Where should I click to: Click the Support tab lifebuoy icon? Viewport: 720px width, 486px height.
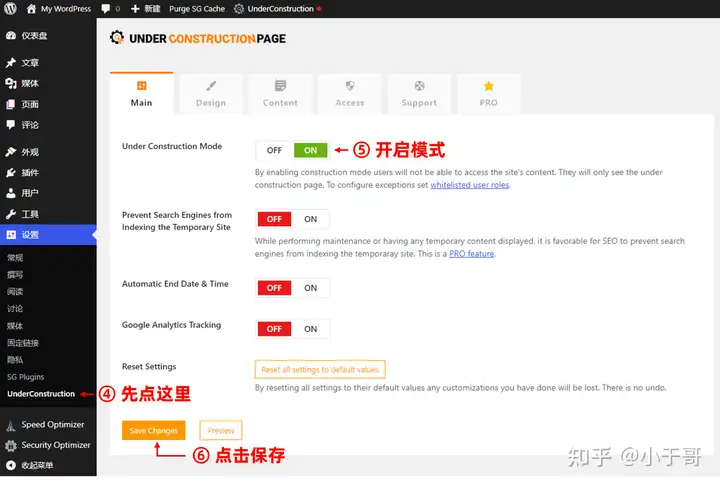pos(419,85)
